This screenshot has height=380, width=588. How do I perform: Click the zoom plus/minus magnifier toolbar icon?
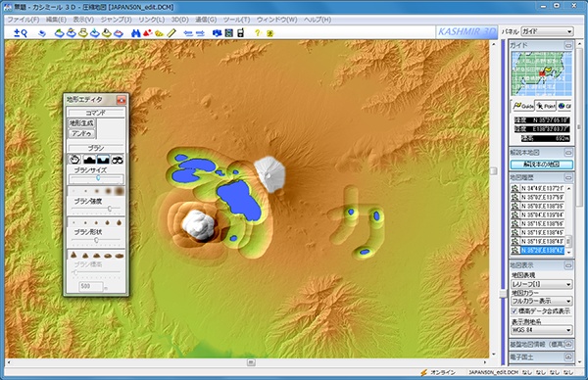(21, 33)
